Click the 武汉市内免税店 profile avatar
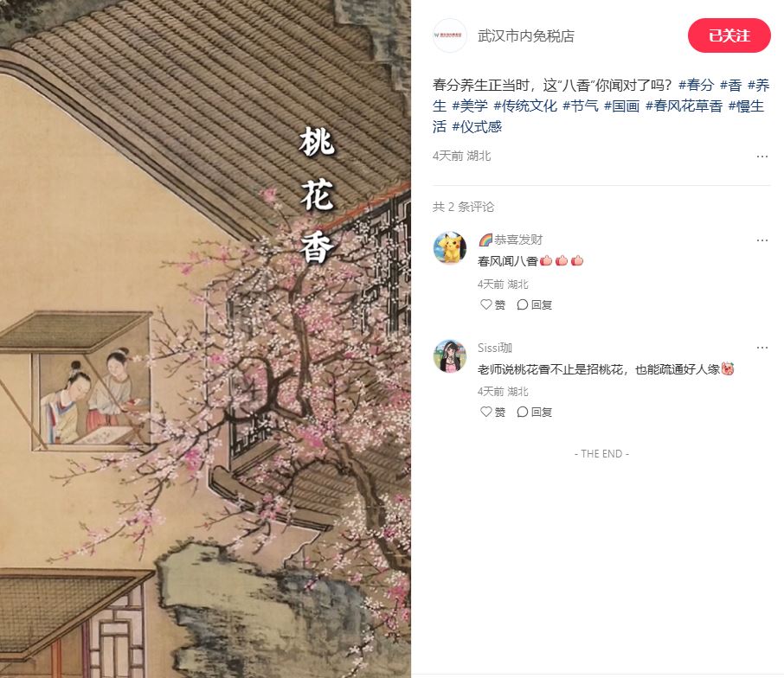 tap(449, 35)
